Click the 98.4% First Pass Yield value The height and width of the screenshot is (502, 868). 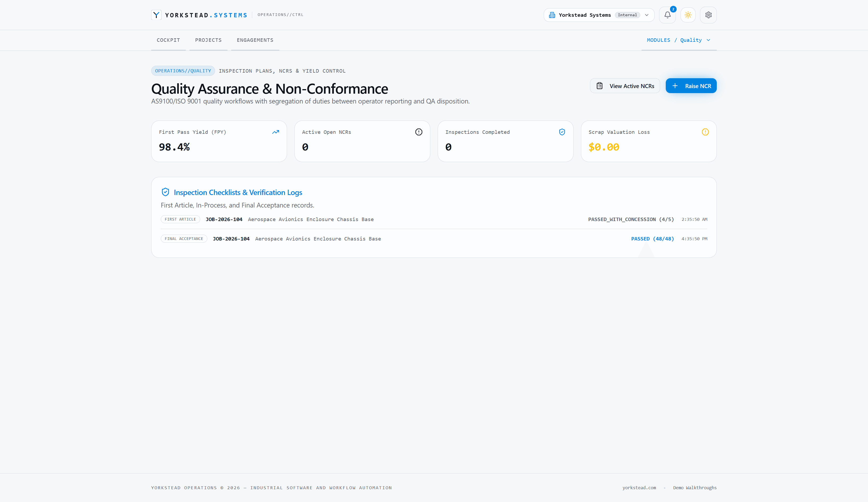[x=174, y=147]
